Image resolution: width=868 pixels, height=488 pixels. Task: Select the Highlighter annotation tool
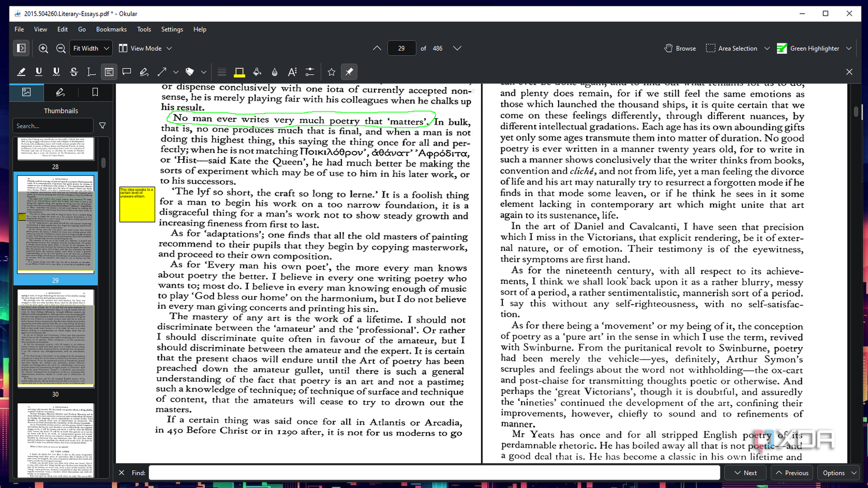pyautogui.click(x=22, y=72)
